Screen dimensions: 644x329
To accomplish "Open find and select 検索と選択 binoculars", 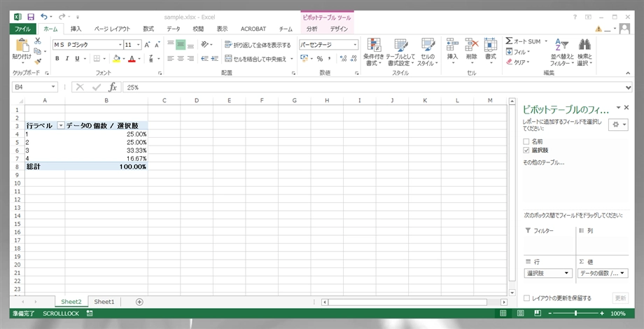I will tap(584, 52).
